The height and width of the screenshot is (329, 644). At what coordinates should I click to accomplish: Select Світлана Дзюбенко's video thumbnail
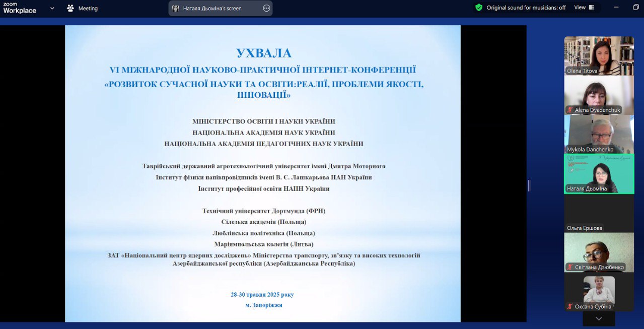[599, 252]
